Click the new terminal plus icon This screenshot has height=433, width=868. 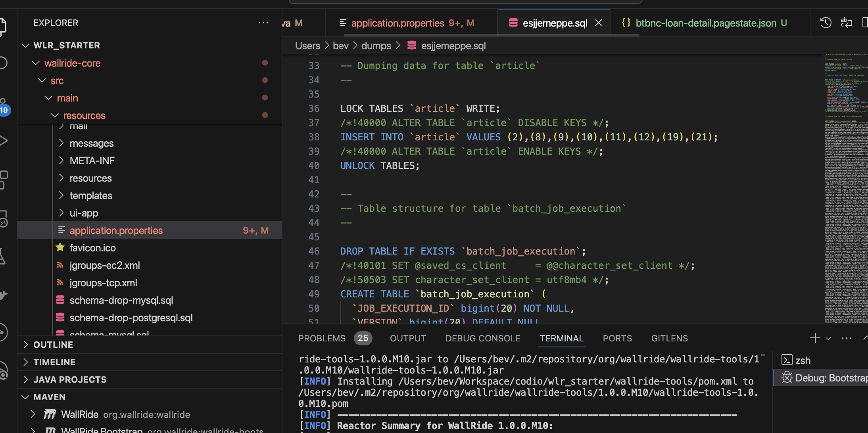pos(815,338)
